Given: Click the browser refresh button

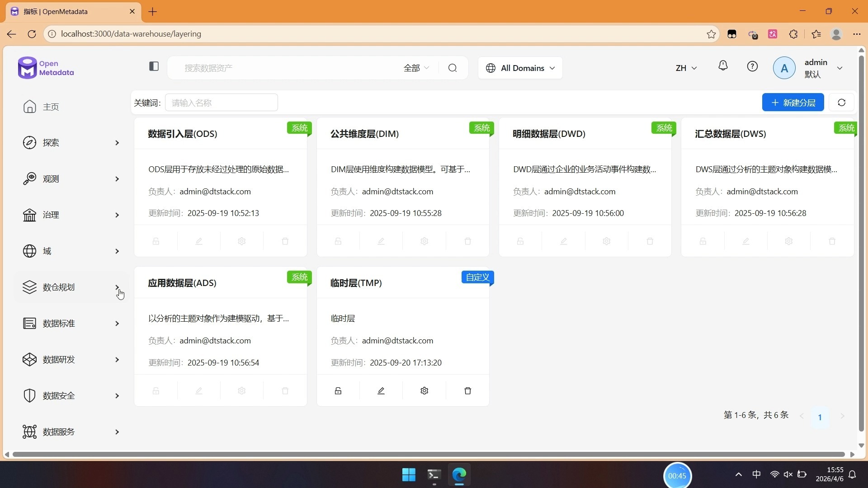Looking at the screenshot, I should (32, 34).
